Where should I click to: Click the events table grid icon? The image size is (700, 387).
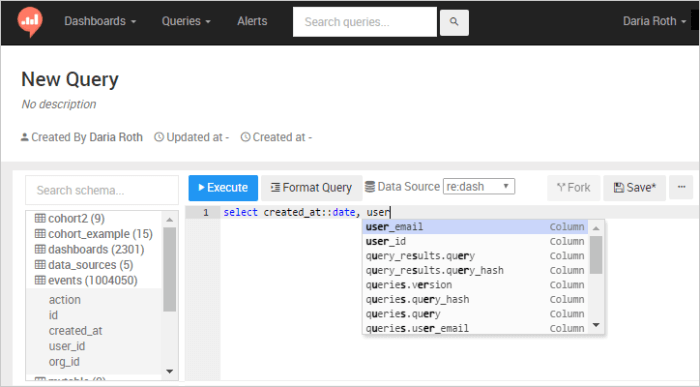(40, 280)
